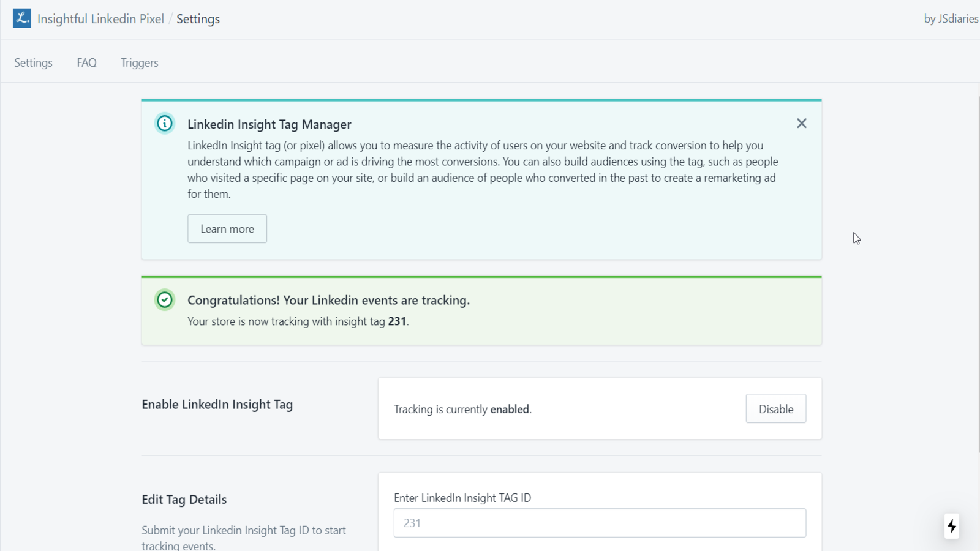Disable LinkedIn Insight tag tracking
The image size is (980, 551).
[776, 408]
